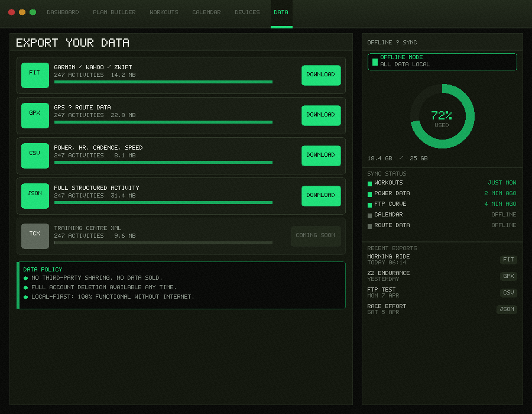Screen dimensions: 532x414
Task: Click the FTP Curve sync status square
Action: pos(370,205)
